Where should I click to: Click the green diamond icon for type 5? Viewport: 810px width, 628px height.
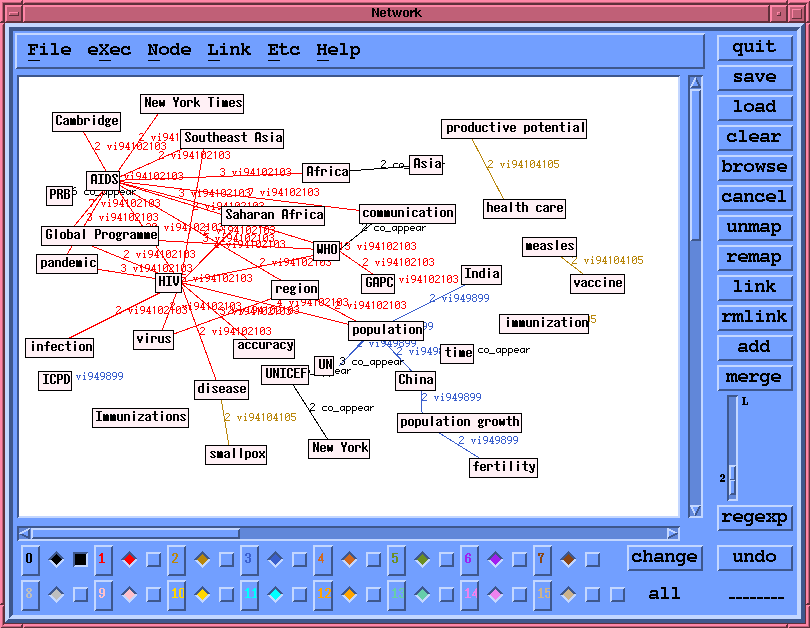[421, 559]
